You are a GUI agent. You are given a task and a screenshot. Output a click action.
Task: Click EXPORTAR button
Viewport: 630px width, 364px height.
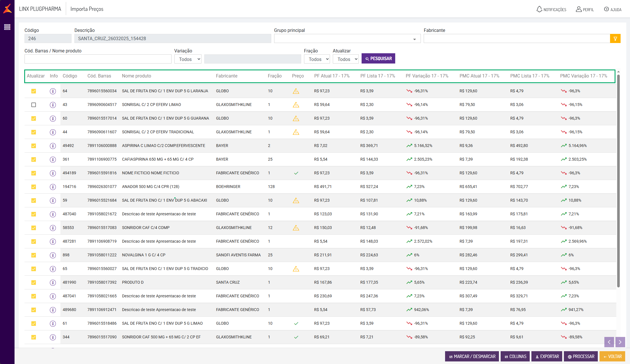547,357
